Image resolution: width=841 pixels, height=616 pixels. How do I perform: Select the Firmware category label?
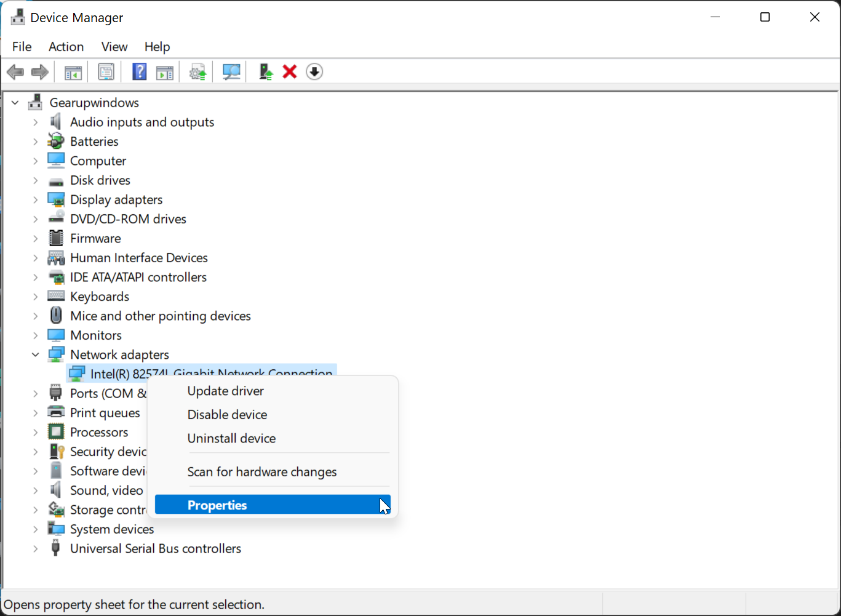pos(95,238)
